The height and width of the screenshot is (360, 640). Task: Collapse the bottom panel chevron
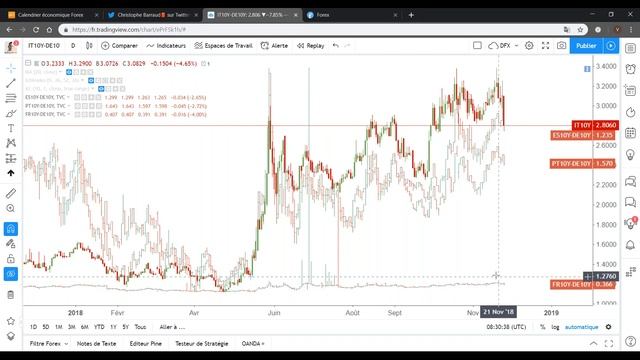pyautogui.click(x=593, y=343)
